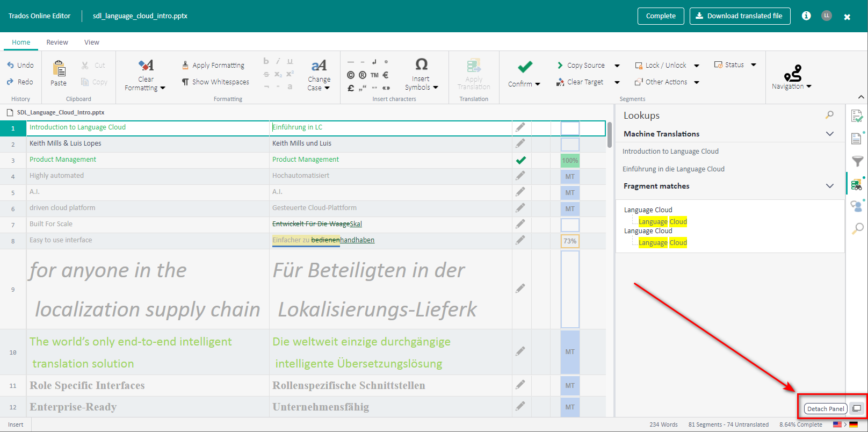Toggle underline formatting
The height and width of the screenshot is (432, 868).
click(290, 61)
